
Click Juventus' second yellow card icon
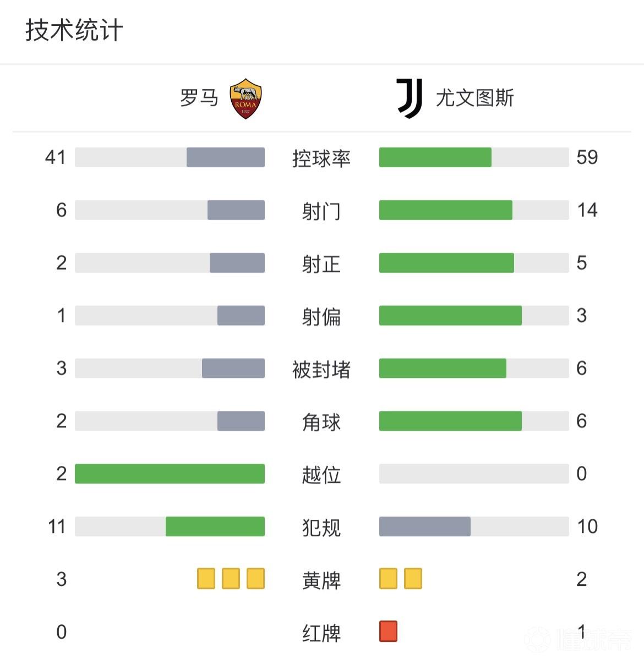pyautogui.click(x=413, y=579)
